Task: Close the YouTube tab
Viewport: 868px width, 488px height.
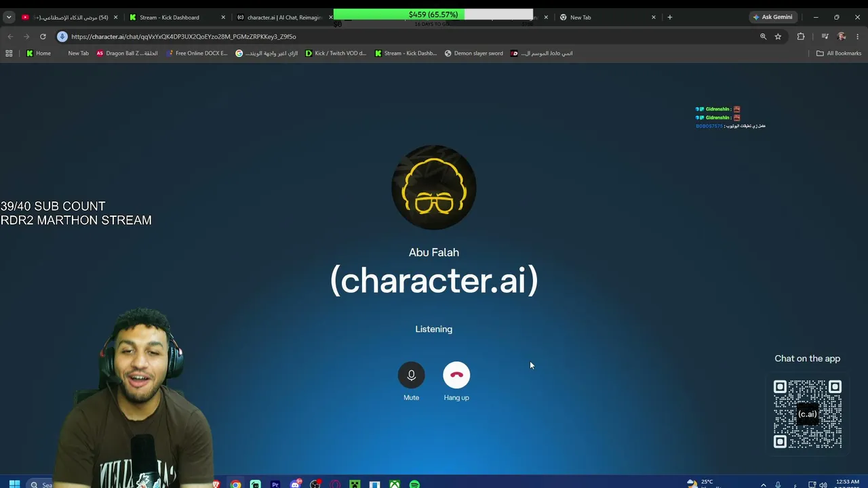Action: pos(115,17)
